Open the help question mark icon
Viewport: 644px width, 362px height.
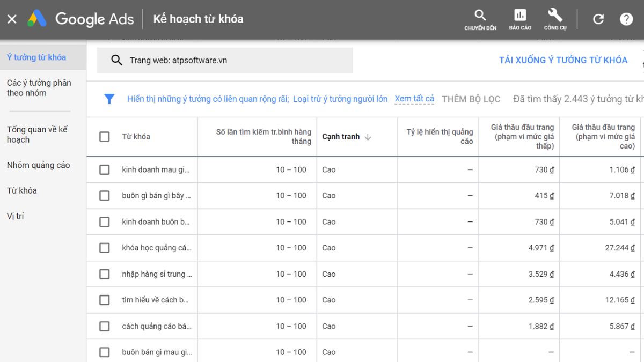[x=626, y=19]
